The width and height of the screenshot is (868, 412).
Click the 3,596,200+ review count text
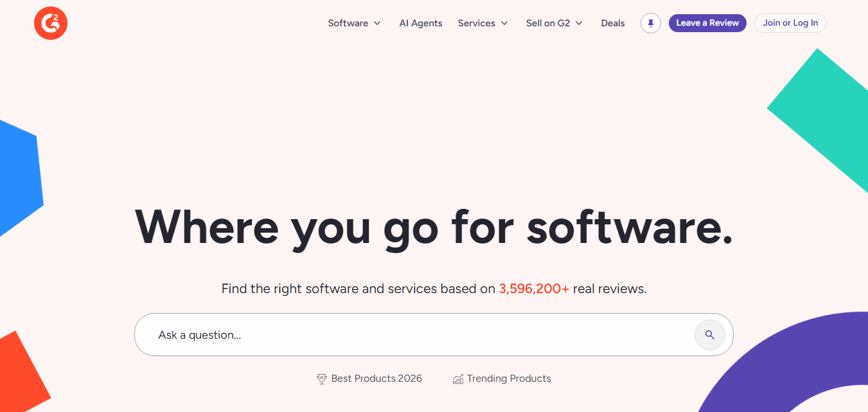tap(534, 289)
